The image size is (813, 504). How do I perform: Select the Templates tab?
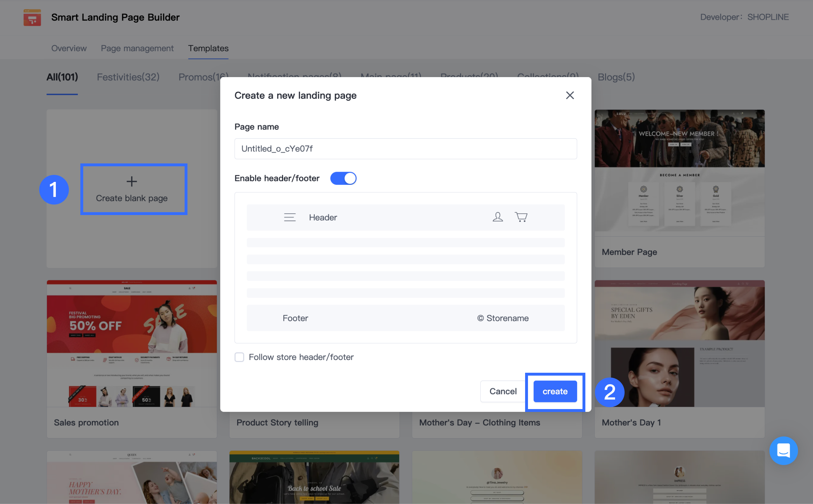(x=208, y=48)
